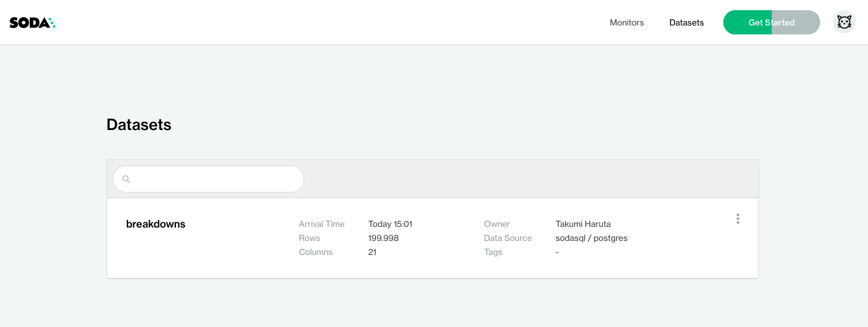
Task: Go to the Monitors tab
Action: [626, 22]
